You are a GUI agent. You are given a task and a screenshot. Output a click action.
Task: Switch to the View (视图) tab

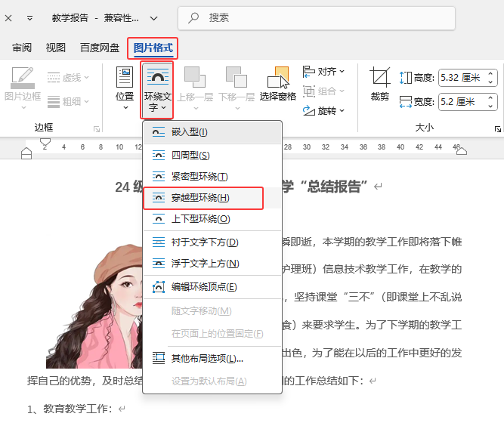point(56,48)
